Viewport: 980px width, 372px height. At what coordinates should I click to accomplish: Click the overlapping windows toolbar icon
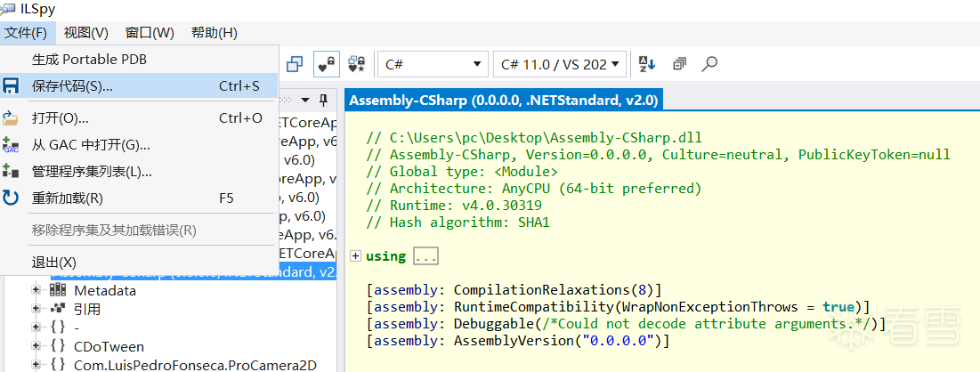click(295, 64)
